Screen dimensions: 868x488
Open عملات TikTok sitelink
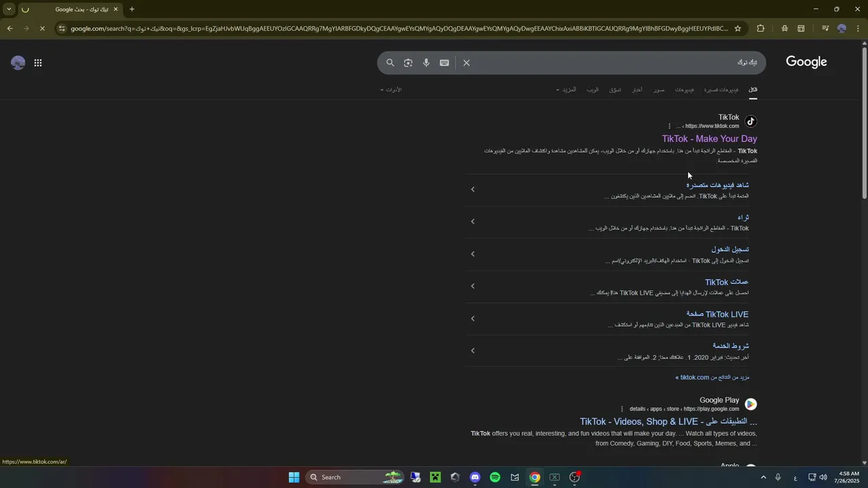point(727,282)
